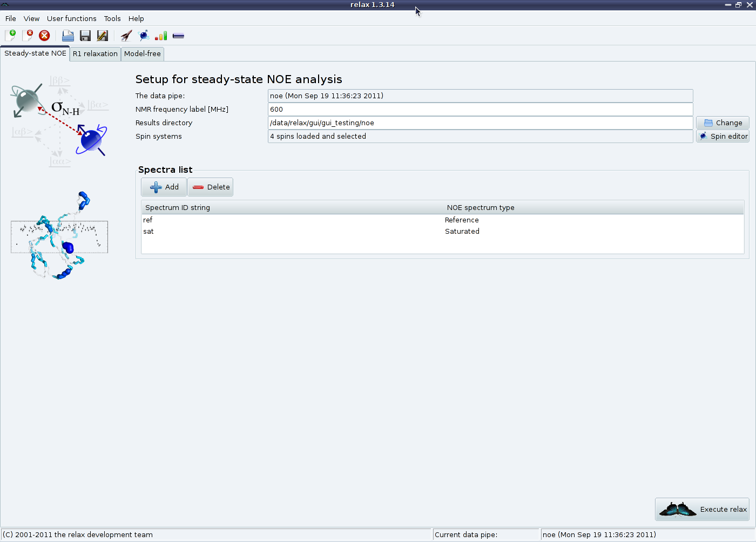Click the save-as floppy with pencil icon
756x542 pixels.
click(102, 36)
